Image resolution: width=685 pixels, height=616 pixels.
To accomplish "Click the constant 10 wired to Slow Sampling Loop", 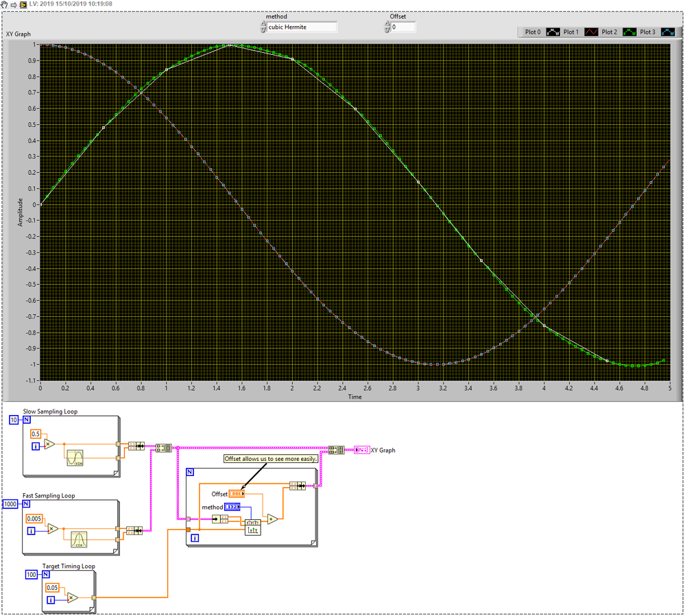I will pos(14,420).
